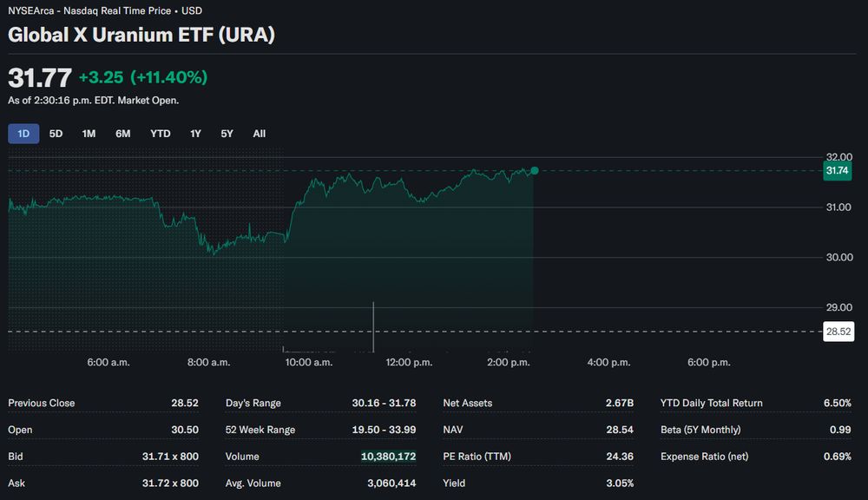Image resolution: width=868 pixels, height=500 pixels.
Task: Click the 8:00 a.m. time axis label
Action: click(x=208, y=362)
